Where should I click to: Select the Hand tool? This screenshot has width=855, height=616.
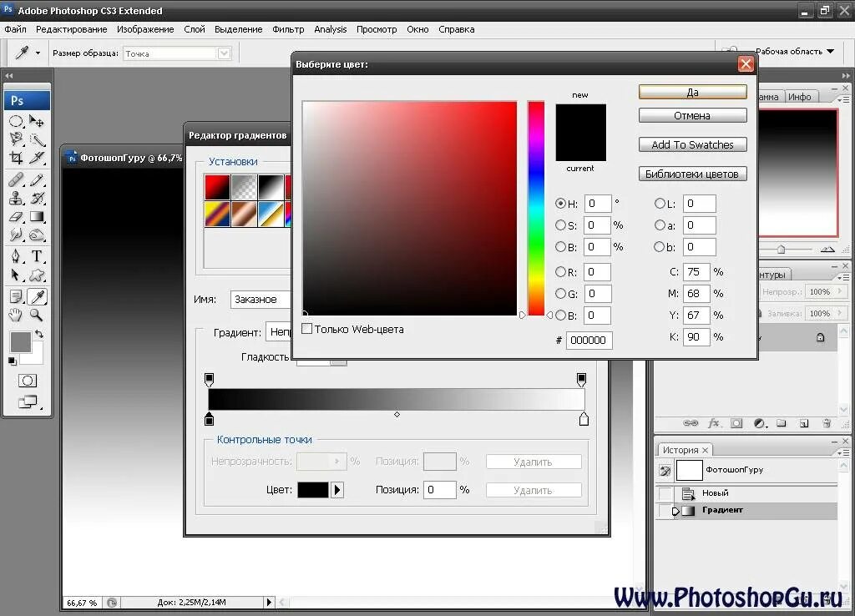pos(16,315)
